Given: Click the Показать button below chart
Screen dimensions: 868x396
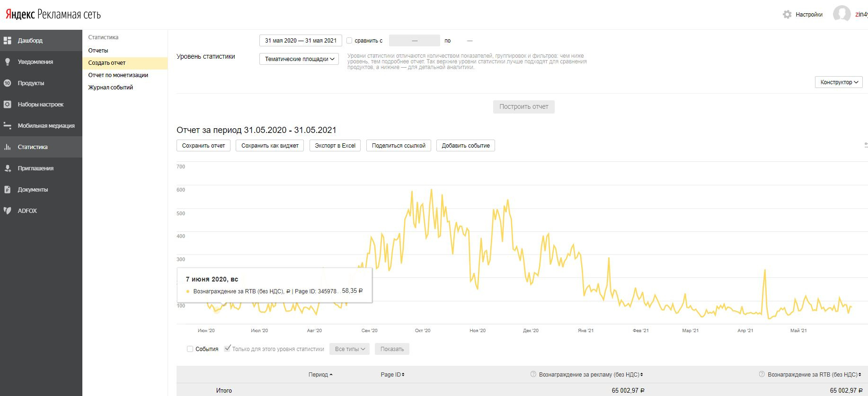Looking at the screenshot, I should [392, 349].
